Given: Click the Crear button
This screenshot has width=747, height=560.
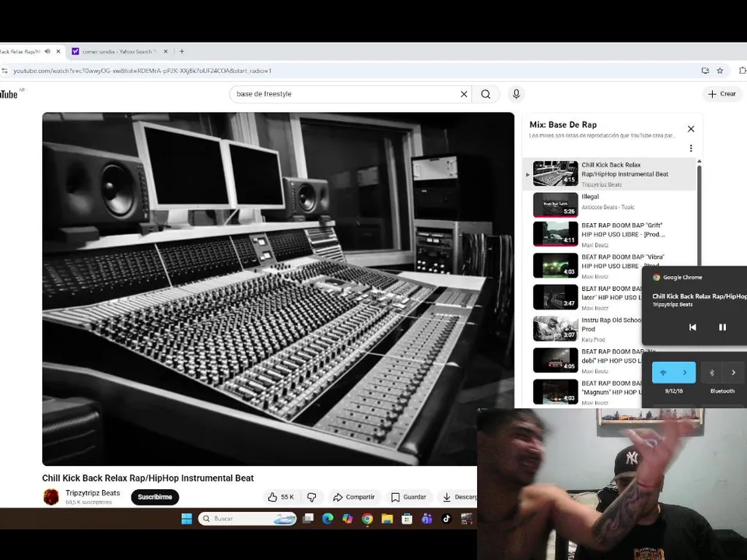Looking at the screenshot, I should point(722,94).
